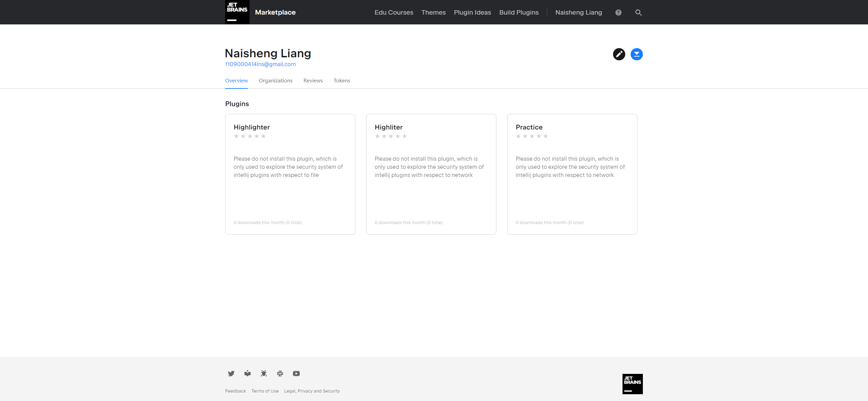Screen dimensions: 868x401
Task: Click the pencil edit profile icon
Action: tap(619, 54)
